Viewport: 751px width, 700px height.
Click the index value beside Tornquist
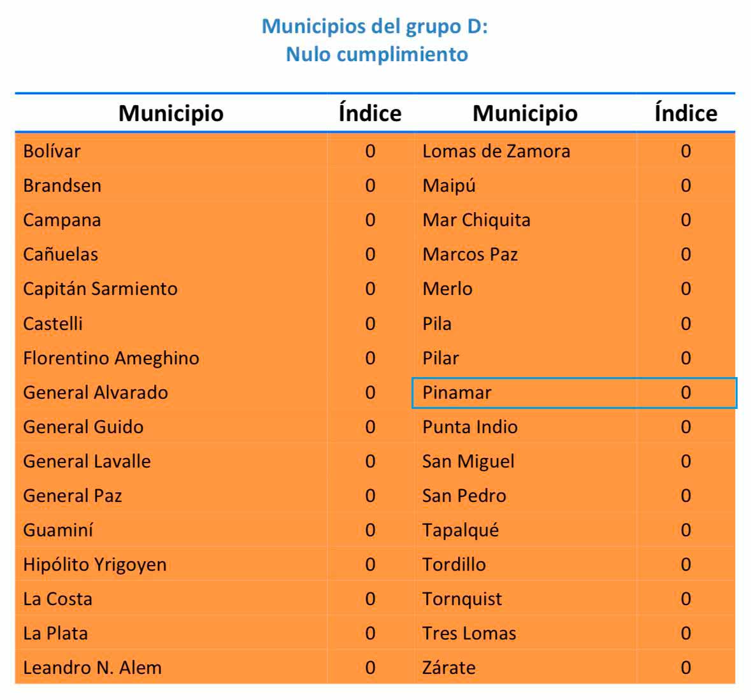[x=686, y=599]
